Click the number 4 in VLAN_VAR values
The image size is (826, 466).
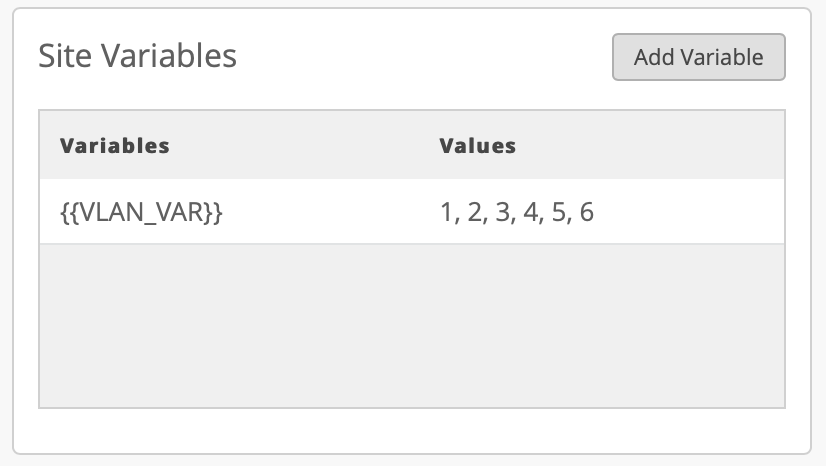click(x=531, y=212)
